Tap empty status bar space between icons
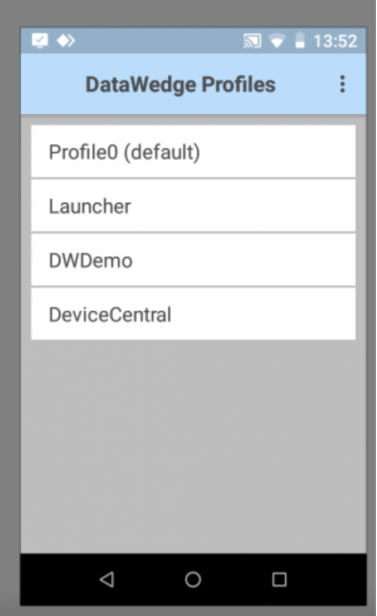The height and width of the screenshot is (616, 377). (x=159, y=40)
